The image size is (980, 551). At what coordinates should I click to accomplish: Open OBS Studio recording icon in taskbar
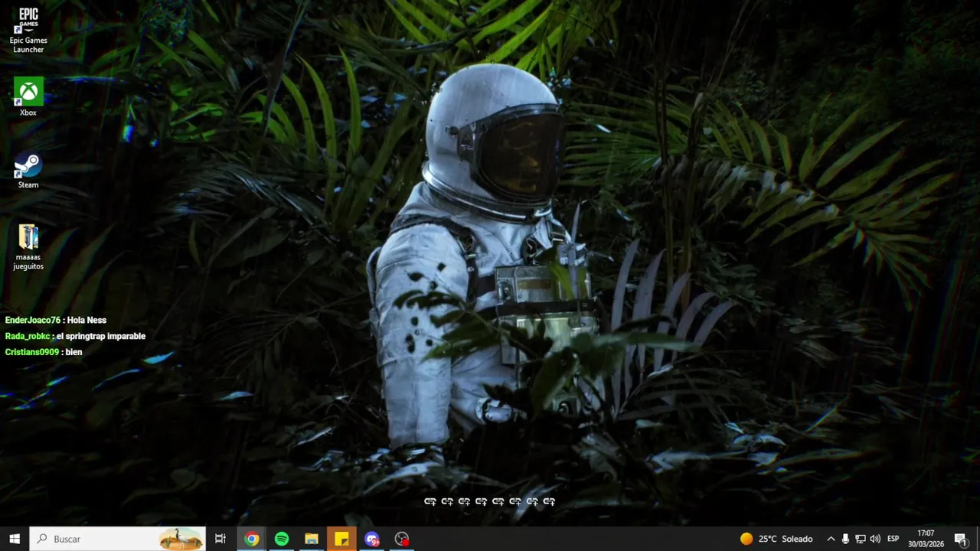402,539
